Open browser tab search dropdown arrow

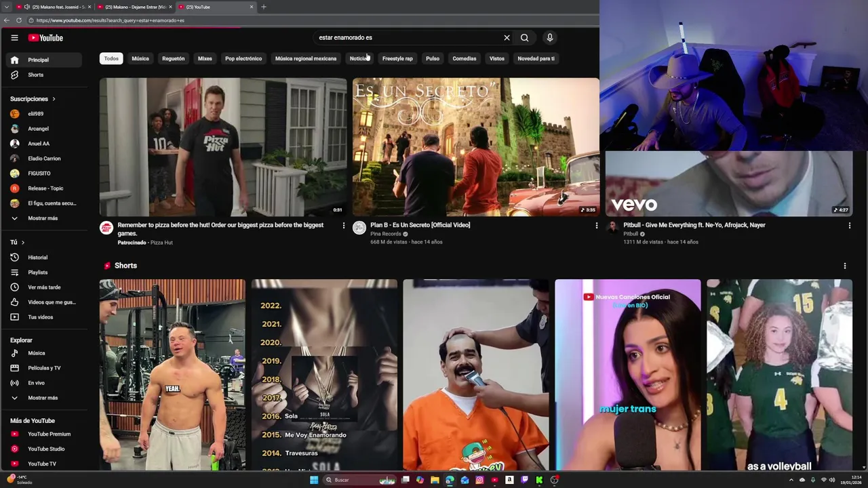click(6, 7)
